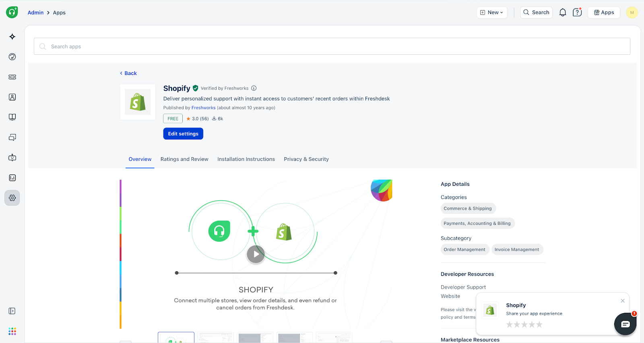The width and height of the screenshot is (644, 343).
Task: Open the help question mark icon
Action: (577, 12)
